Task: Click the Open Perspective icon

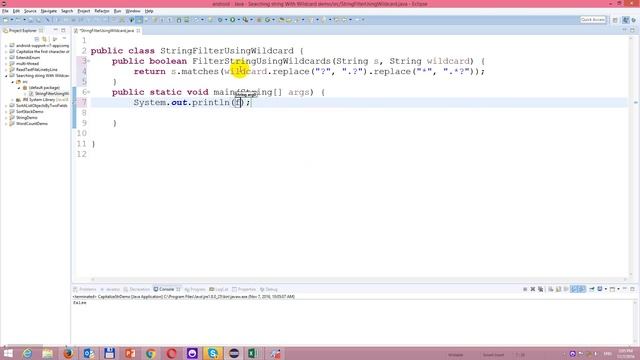Action: (x=615, y=20)
